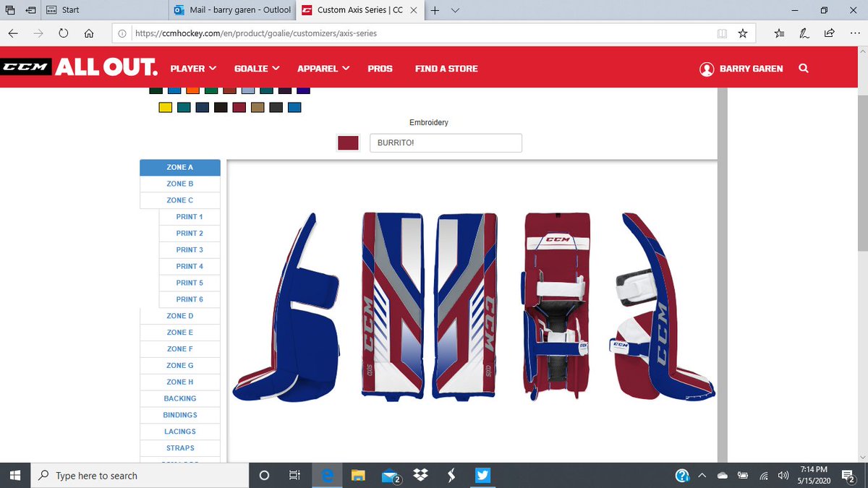Choose PRINT 3 pattern

coord(190,249)
